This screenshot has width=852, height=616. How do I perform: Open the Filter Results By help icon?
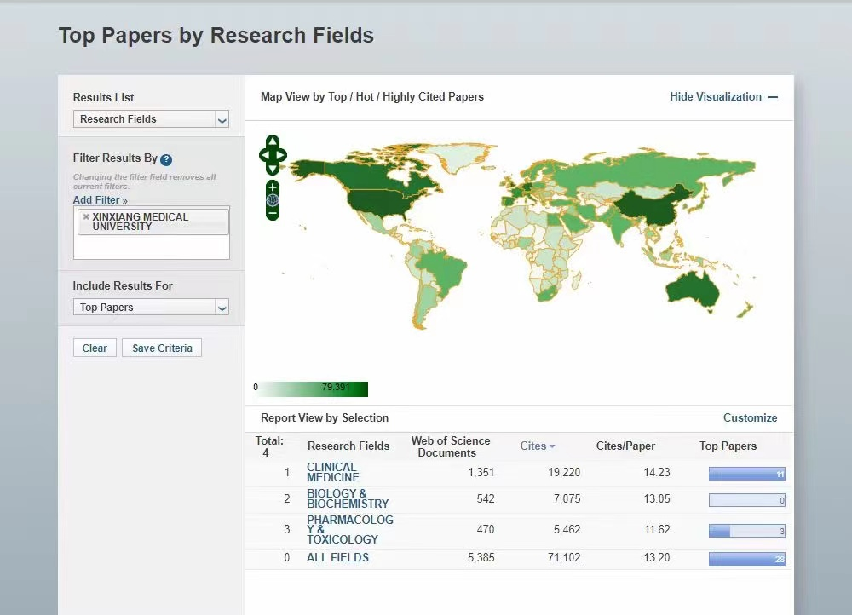coord(166,159)
